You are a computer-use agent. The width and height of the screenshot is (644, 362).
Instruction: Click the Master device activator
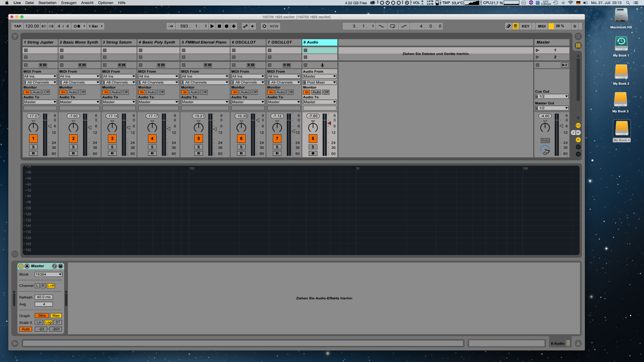(x=21, y=266)
